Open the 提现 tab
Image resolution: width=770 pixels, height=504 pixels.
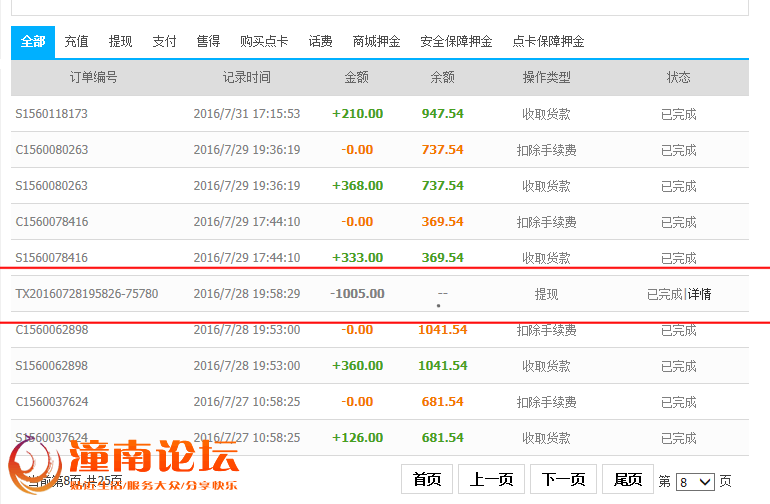click(120, 42)
